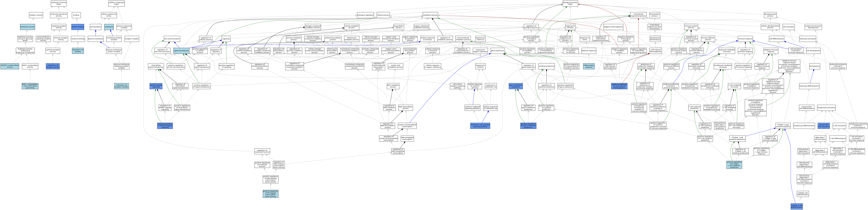This screenshot has height=210, width=868.
Task: Click the 'defense response' node
Action: pos(589,51)
